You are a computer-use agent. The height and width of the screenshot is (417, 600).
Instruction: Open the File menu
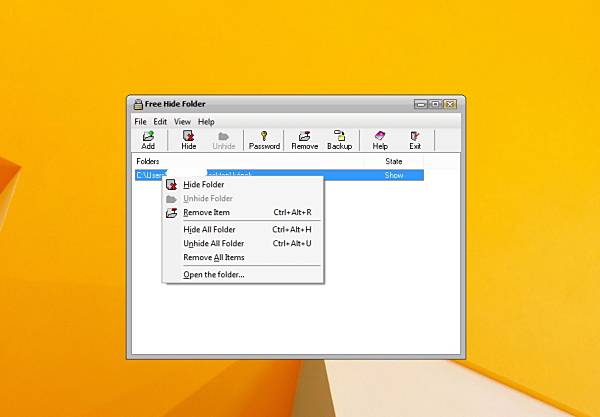click(140, 122)
